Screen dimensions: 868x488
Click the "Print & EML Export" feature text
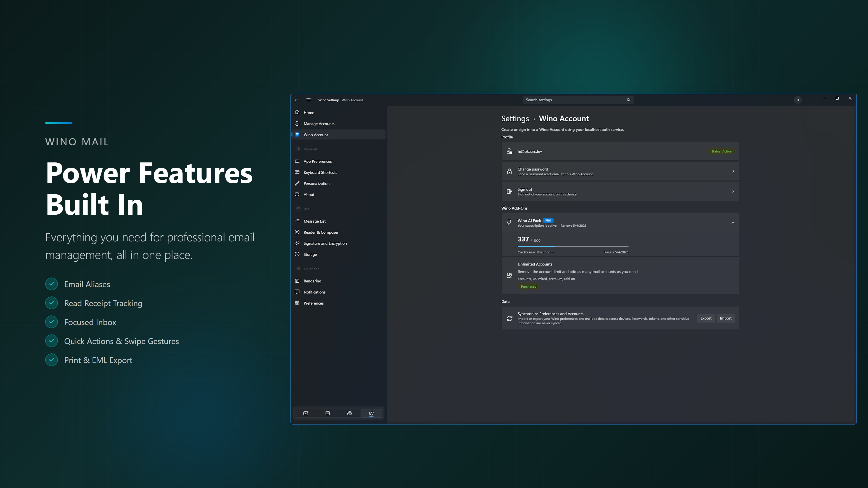pos(98,360)
